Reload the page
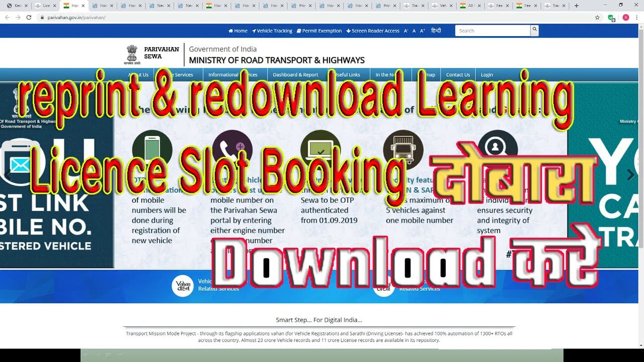Viewport: 644px width, 362px height. click(29, 17)
